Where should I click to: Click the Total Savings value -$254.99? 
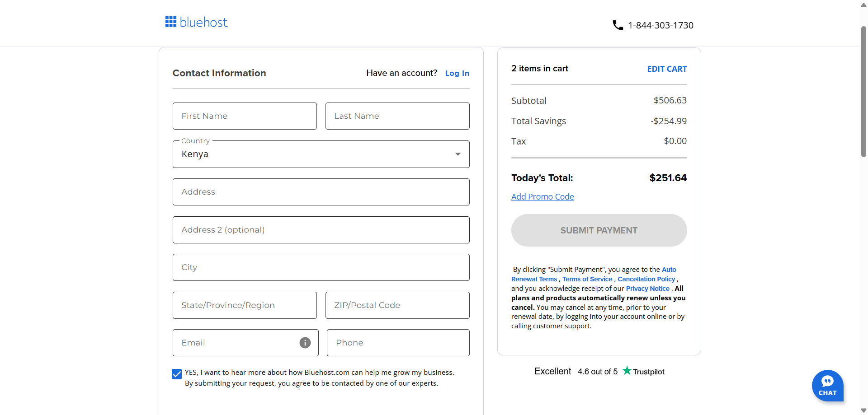pyautogui.click(x=669, y=121)
